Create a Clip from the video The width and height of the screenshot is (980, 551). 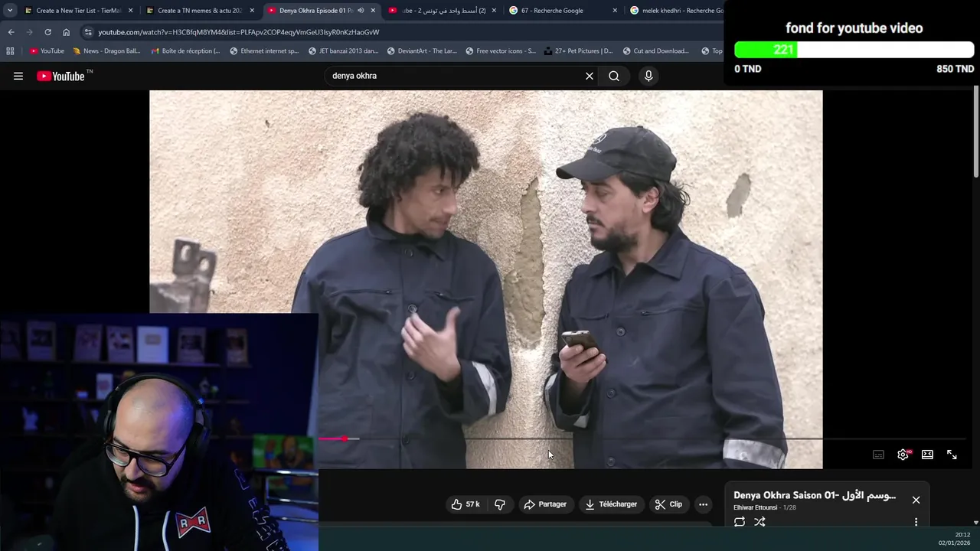click(668, 504)
